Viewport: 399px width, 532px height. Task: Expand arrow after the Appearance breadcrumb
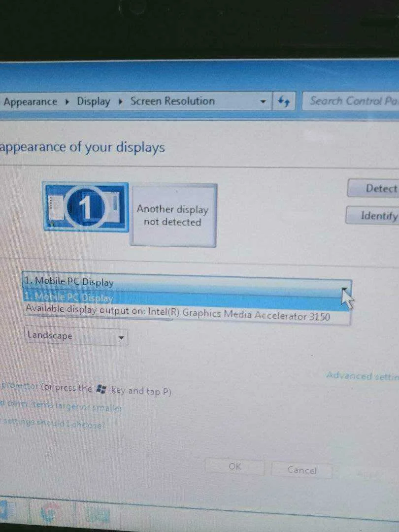tap(67, 102)
